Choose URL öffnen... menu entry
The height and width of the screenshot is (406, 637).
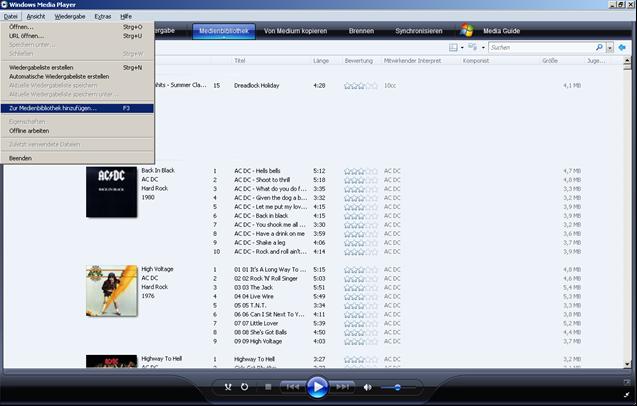pos(77,36)
